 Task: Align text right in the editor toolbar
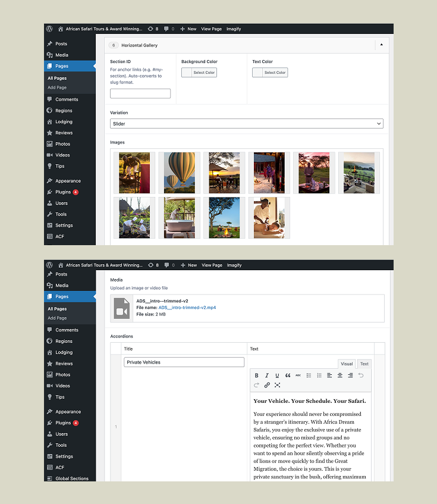pyautogui.click(x=350, y=375)
